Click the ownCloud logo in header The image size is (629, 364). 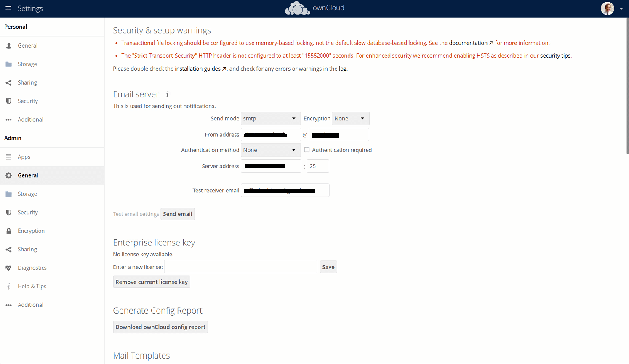[314, 8]
